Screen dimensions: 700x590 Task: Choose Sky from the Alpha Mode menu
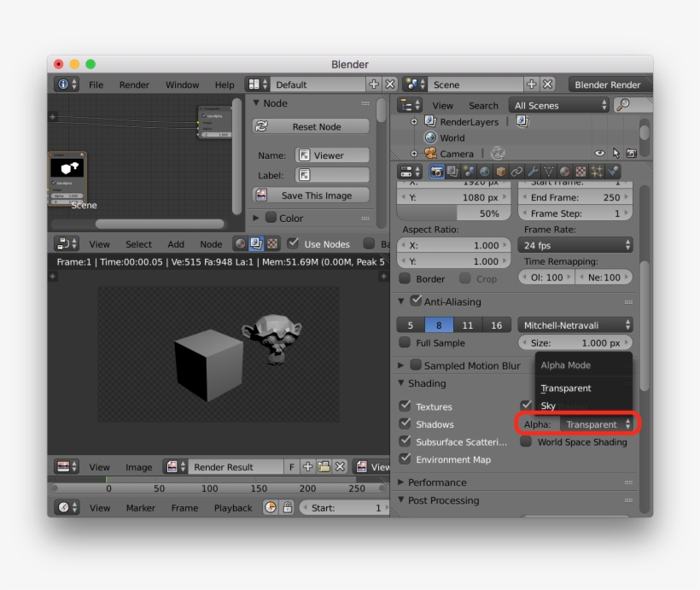tap(549, 406)
